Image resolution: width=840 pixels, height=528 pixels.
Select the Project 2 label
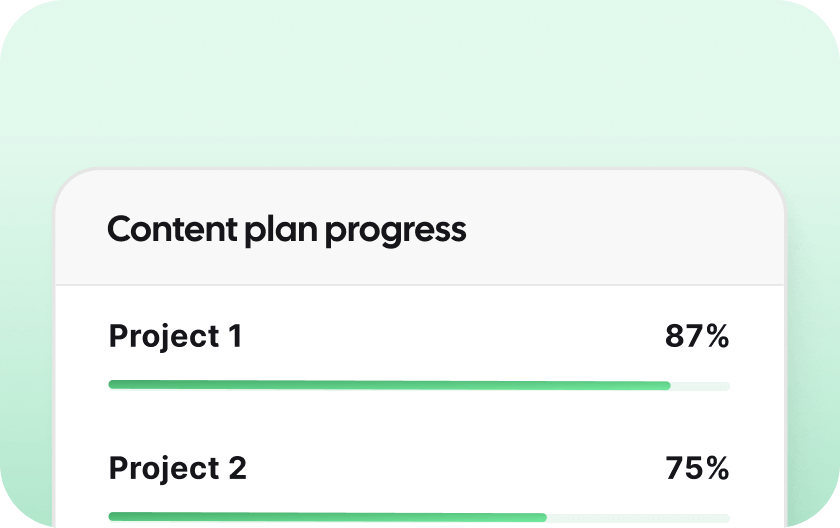(177, 468)
